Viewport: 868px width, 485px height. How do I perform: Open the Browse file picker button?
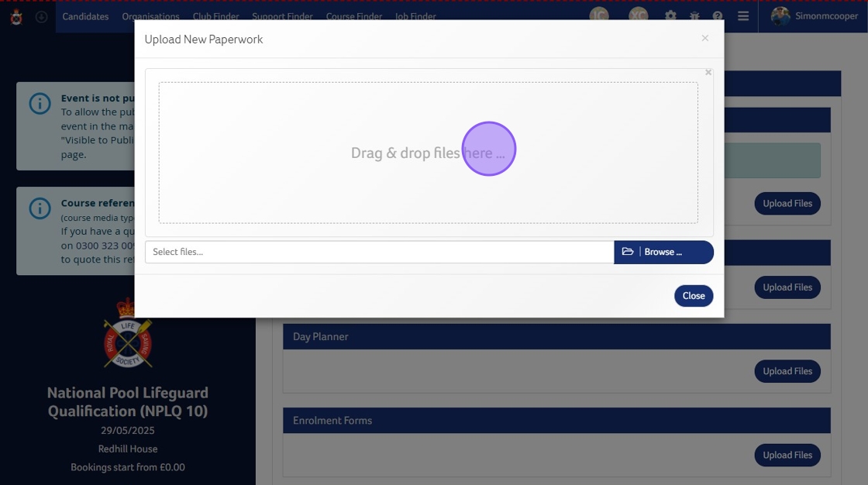coord(663,252)
